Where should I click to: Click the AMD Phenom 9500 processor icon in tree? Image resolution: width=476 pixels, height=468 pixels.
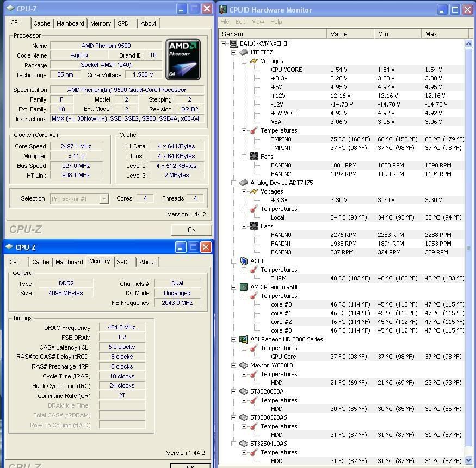pos(244,287)
